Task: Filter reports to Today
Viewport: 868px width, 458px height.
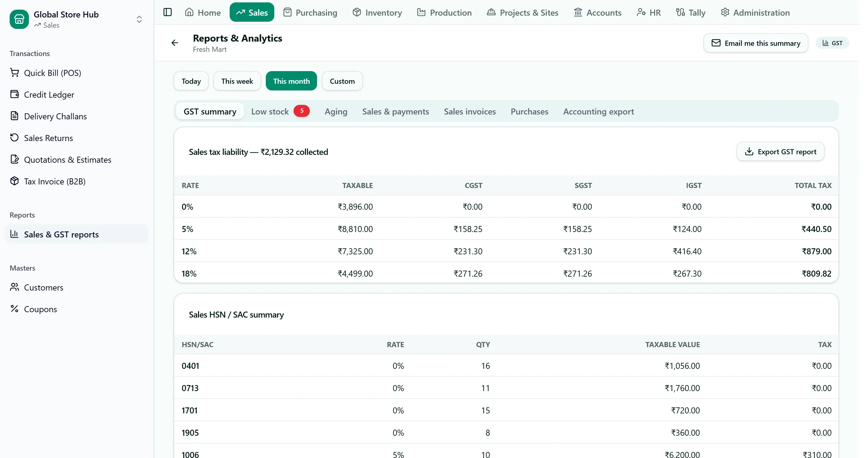Action: point(191,81)
